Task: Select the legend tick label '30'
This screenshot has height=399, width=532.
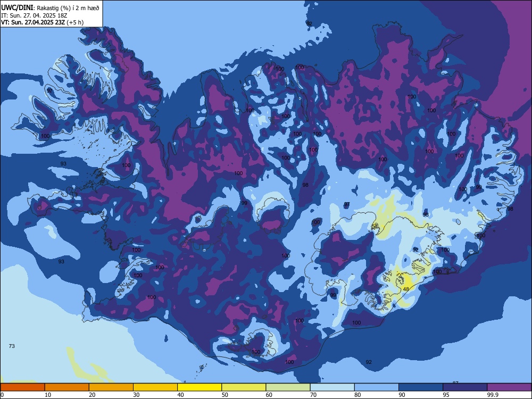Action: click(136, 395)
